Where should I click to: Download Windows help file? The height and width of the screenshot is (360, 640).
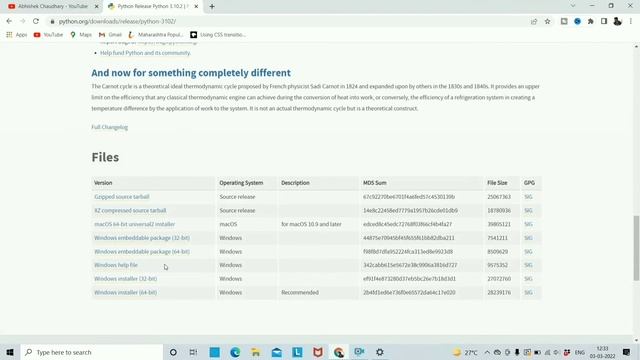pos(116,265)
